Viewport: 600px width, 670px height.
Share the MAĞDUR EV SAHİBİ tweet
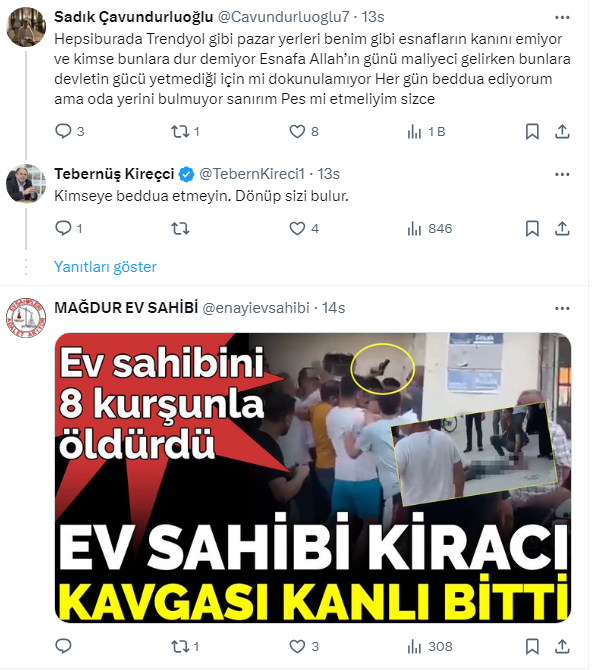tap(562, 646)
